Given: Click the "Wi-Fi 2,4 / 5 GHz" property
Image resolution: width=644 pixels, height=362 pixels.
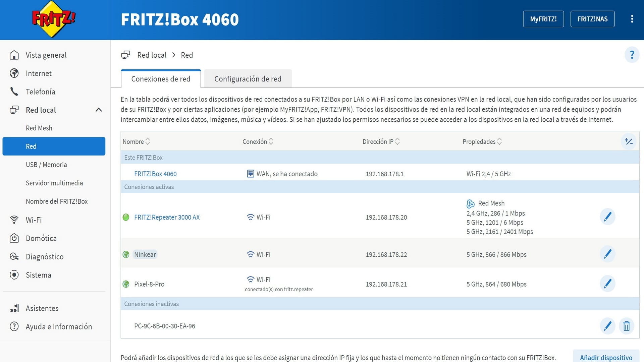Looking at the screenshot, I should coord(488,174).
